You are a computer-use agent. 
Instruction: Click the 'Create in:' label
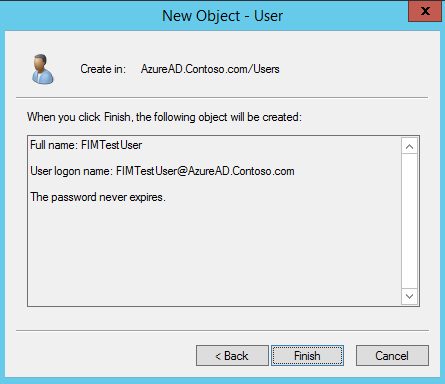[x=103, y=69]
